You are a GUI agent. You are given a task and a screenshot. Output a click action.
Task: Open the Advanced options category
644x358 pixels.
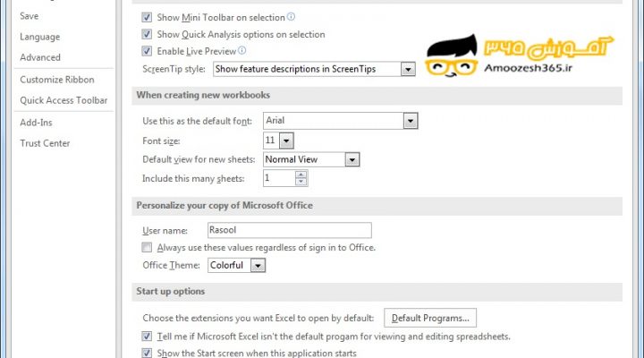pyautogui.click(x=40, y=57)
